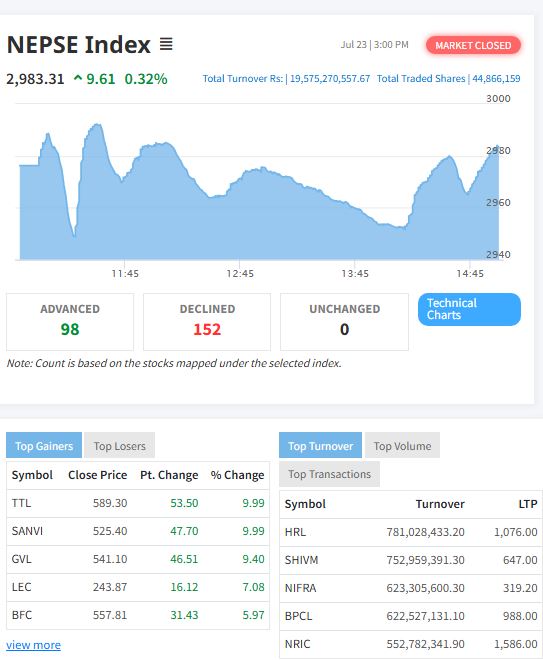Click the HRL symbol in turnover table
The width and height of the screenshot is (543, 660).
click(295, 532)
